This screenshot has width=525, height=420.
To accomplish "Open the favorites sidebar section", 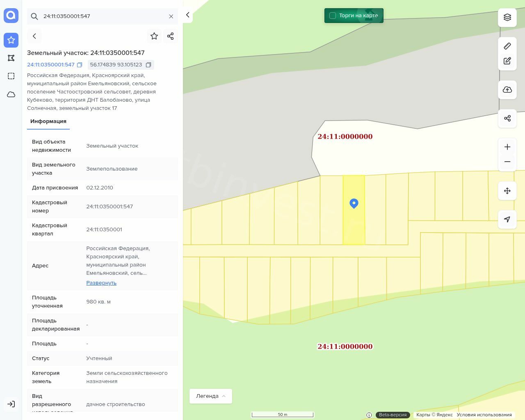I will (x=11, y=40).
